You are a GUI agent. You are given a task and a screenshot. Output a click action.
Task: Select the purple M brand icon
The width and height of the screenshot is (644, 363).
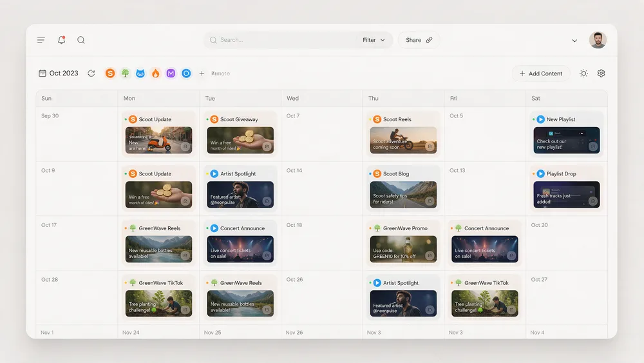171,73
